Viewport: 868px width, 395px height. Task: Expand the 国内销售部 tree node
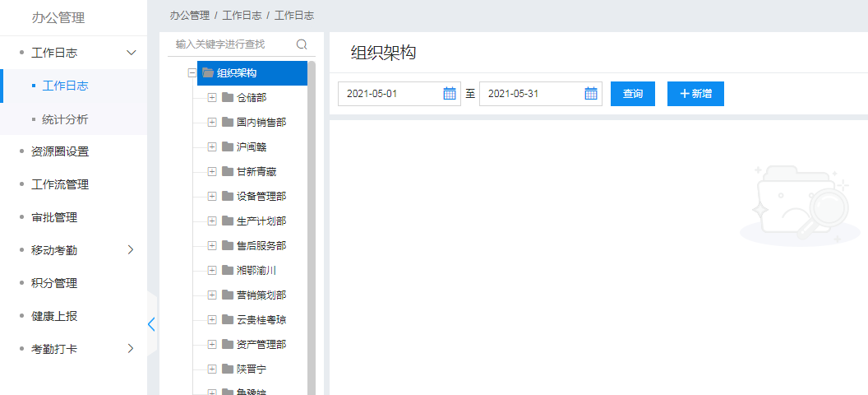point(212,123)
